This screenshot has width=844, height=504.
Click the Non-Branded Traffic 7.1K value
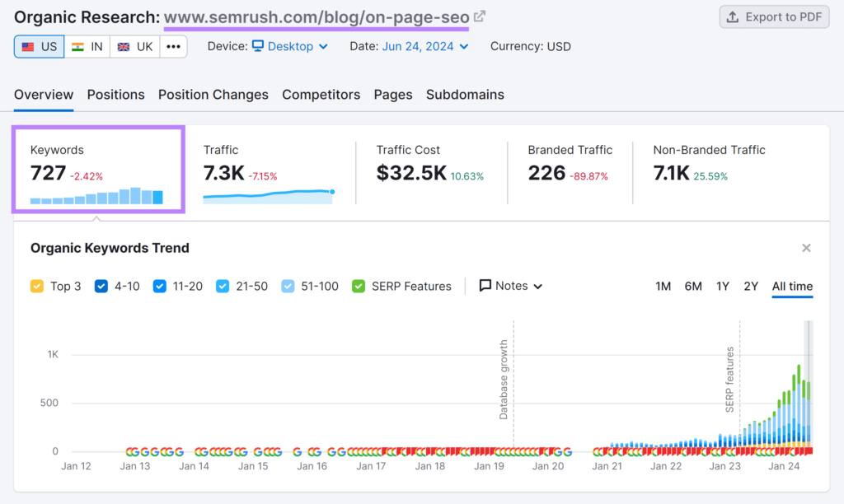pyautogui.click(x=671, y=173)
